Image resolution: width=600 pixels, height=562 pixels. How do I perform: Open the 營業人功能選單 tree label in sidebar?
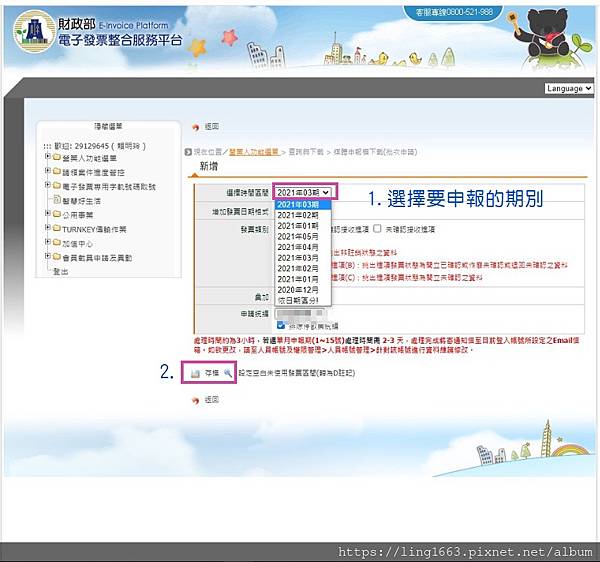[x=90, y=158]
